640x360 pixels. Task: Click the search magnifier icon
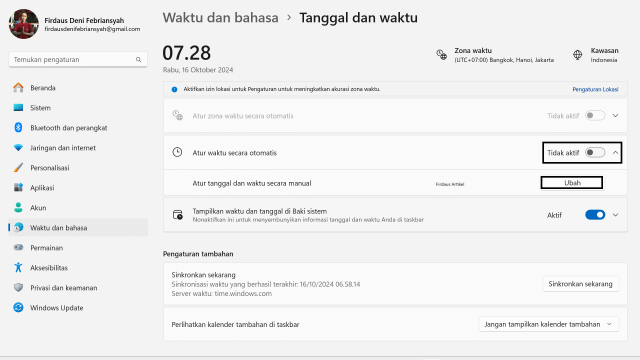point(139,60)
